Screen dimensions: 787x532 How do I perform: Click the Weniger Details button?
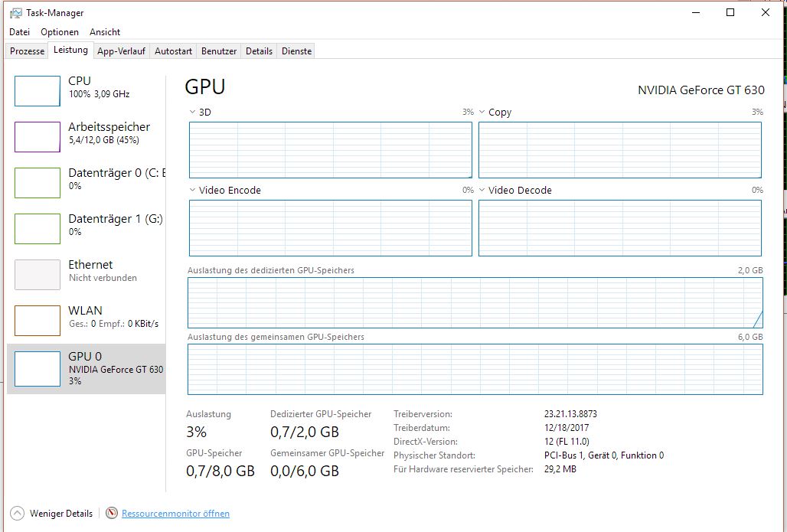[52, 514]
